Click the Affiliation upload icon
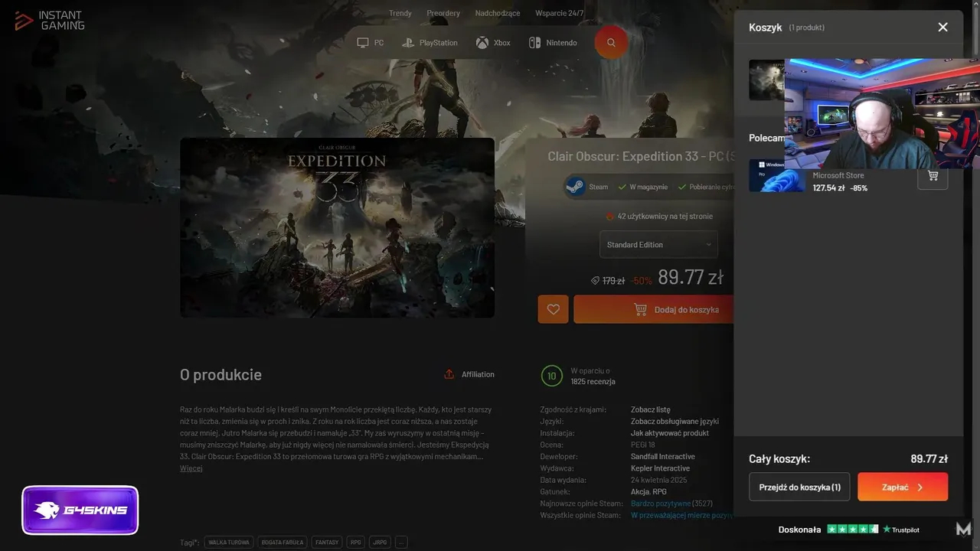The width and height of the screenshot is (980, 551). click(x=449, y=374)
